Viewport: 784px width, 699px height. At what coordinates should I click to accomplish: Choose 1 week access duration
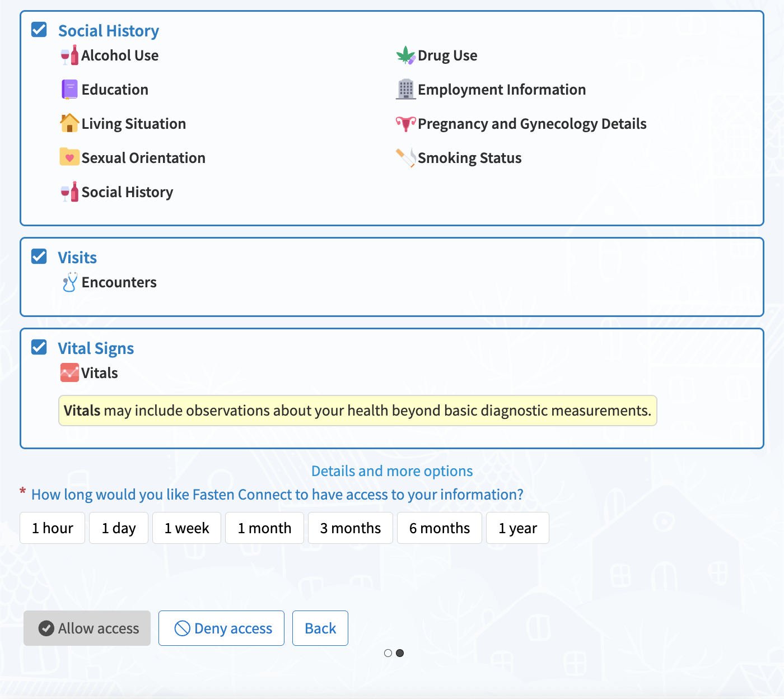point(187,528)
